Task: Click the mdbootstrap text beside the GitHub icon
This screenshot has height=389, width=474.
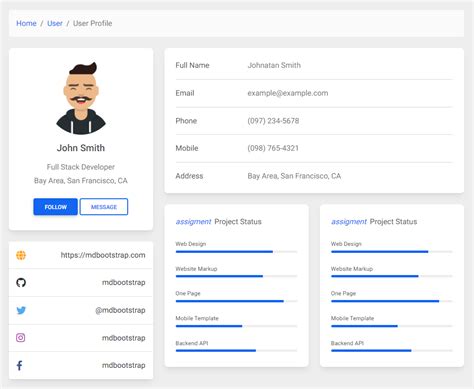Action: (124, 283)
